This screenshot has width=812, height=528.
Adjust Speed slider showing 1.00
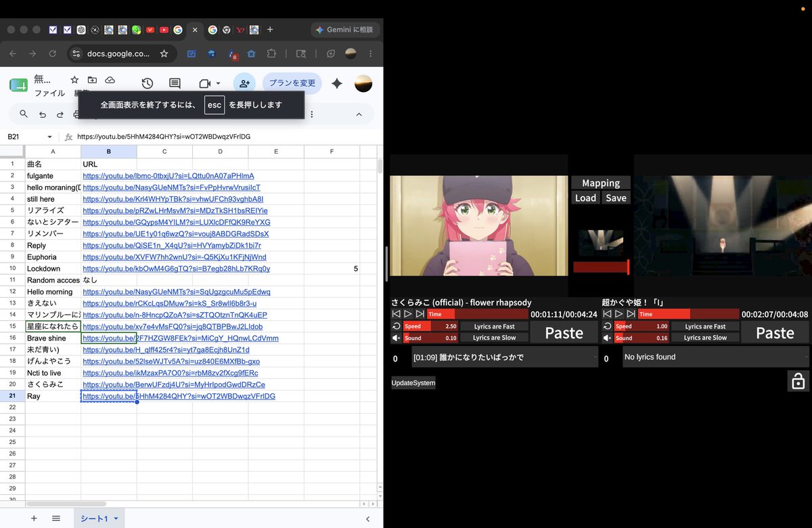click(x=641, y=326)
